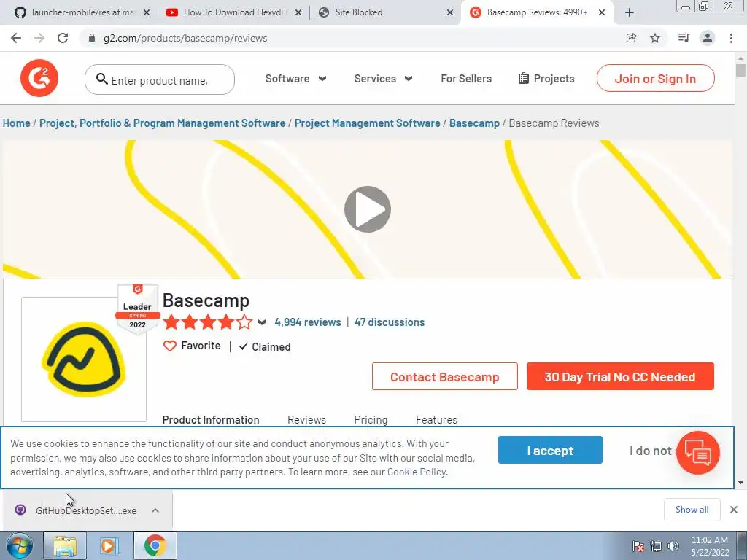Switch to the Site Blocked tab
The image size is (747, 560).
[x=385, y=12]
